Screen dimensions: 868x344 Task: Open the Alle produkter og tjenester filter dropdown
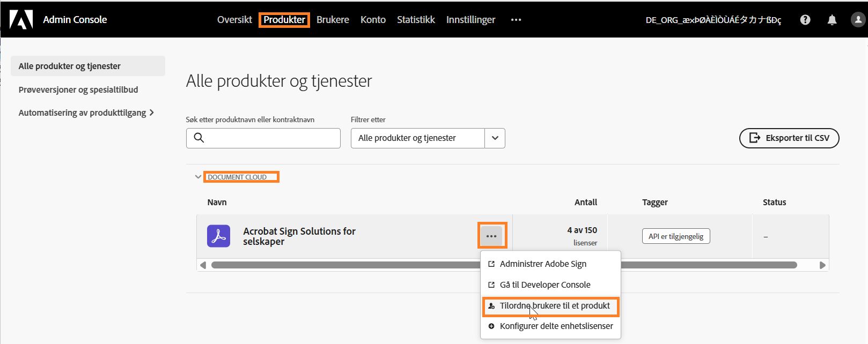(494, 138)
